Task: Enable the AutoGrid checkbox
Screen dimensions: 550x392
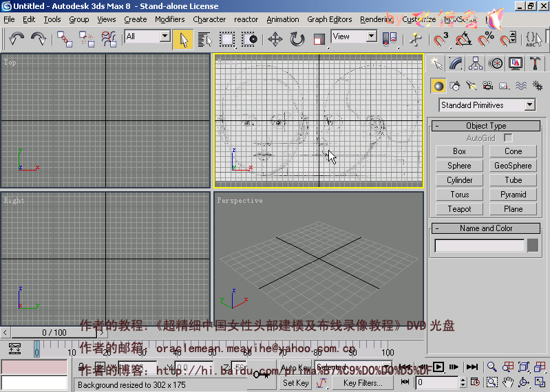Action: 508,138
